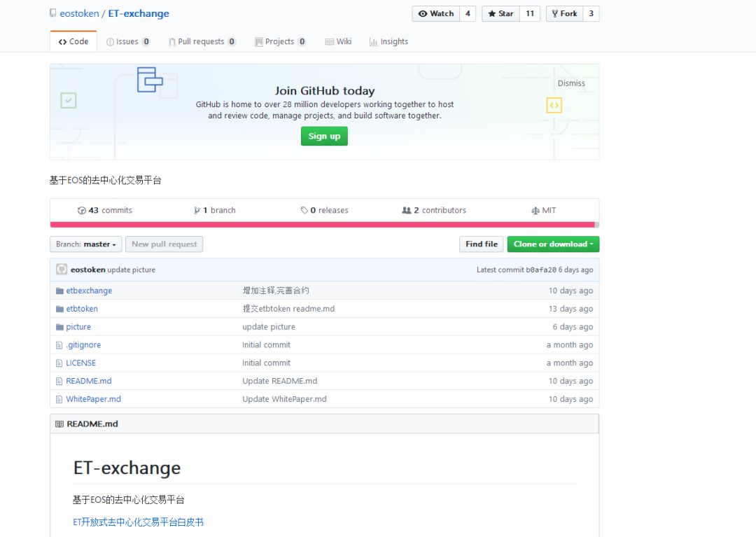The image size is (756, 537).
Task: View the 0 releases page
Action: [325, 210]
